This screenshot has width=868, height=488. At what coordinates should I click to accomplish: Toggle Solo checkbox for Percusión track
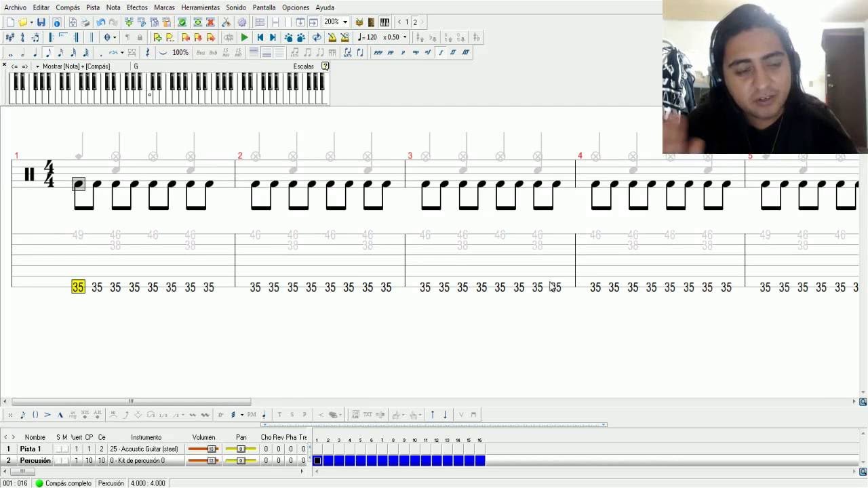pos(58,461)
